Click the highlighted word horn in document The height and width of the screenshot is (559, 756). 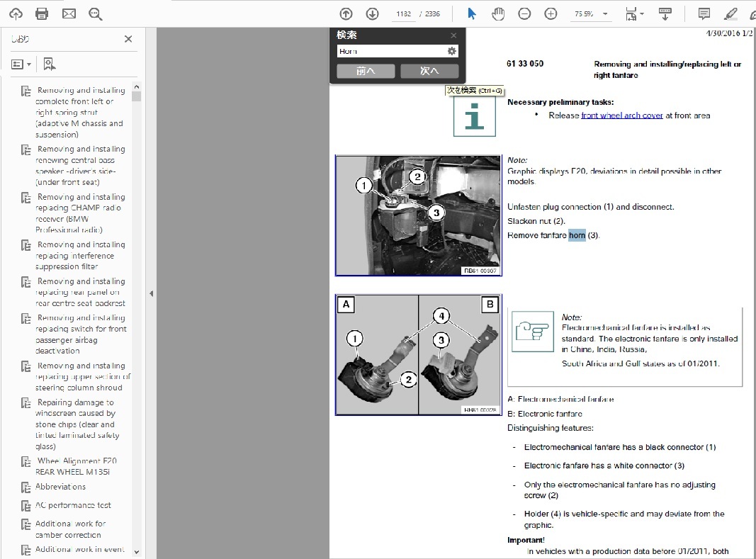(x=577, y=235)
